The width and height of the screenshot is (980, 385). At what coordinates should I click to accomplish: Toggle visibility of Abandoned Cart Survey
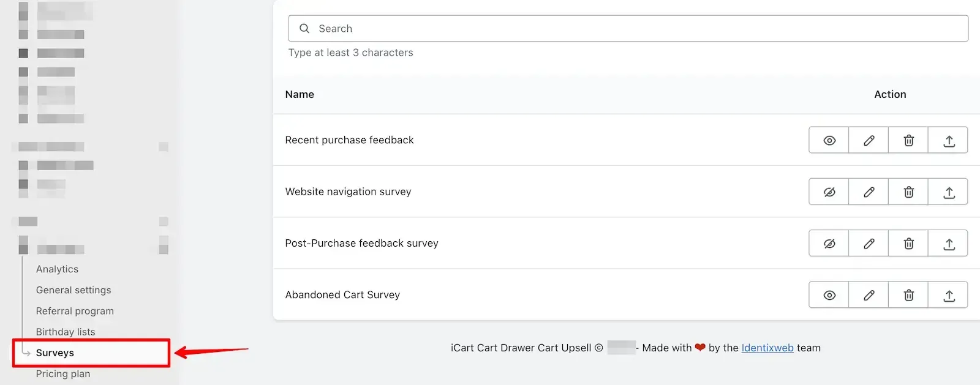(829, 294)
